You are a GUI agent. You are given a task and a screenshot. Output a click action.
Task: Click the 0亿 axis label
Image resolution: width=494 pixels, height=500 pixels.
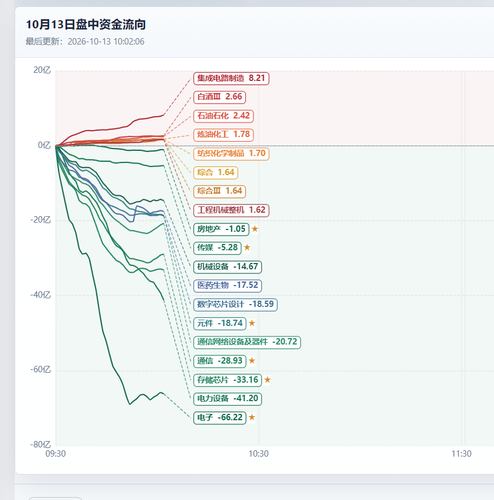44,145
